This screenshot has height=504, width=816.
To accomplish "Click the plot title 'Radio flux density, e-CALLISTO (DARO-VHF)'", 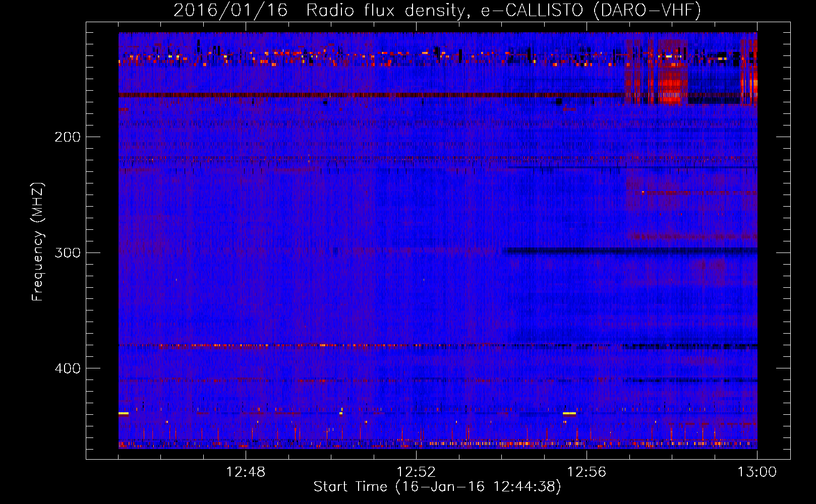I will coord(503,11).
